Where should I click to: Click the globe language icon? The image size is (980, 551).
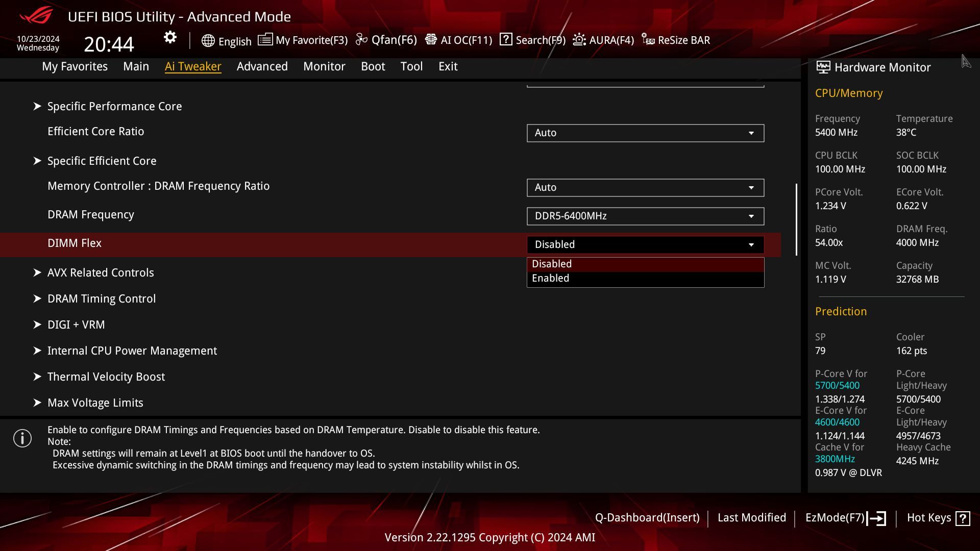point(208,41)
